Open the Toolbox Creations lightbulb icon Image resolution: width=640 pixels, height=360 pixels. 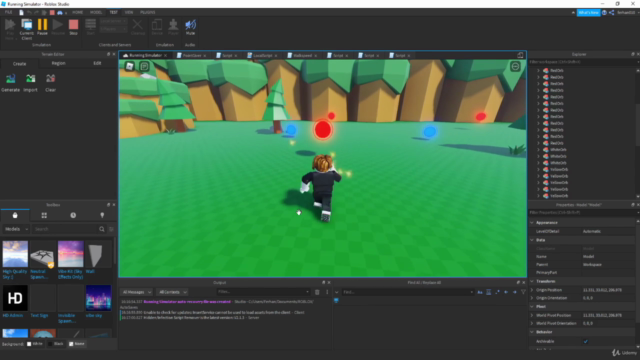point(102,215)
